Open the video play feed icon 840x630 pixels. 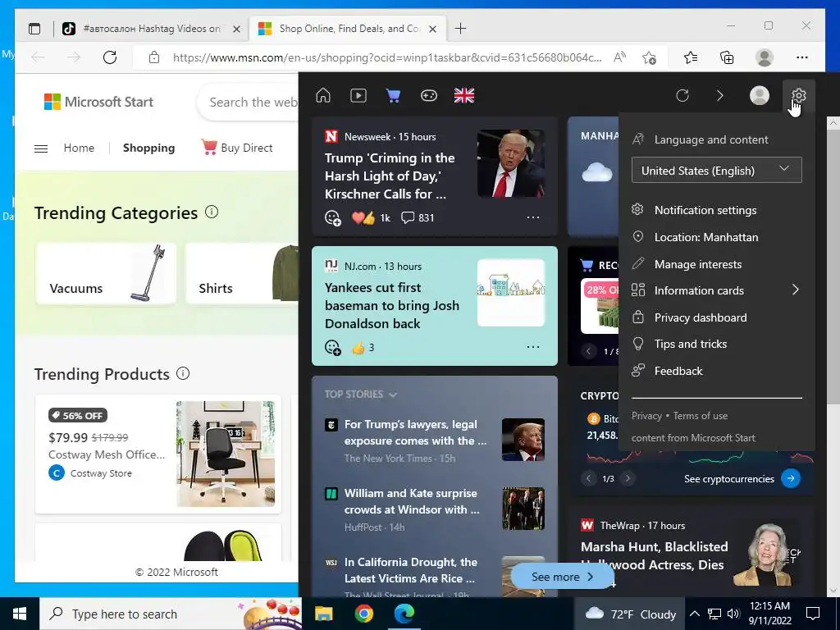[358, 96]
